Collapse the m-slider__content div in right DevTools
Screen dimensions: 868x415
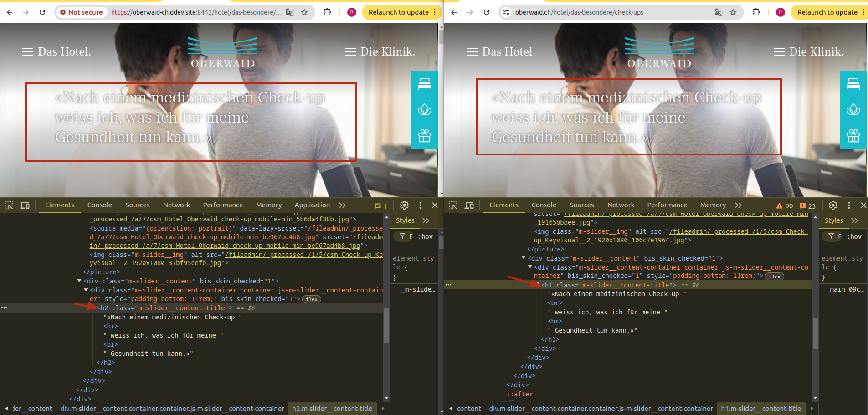(524, 258)
